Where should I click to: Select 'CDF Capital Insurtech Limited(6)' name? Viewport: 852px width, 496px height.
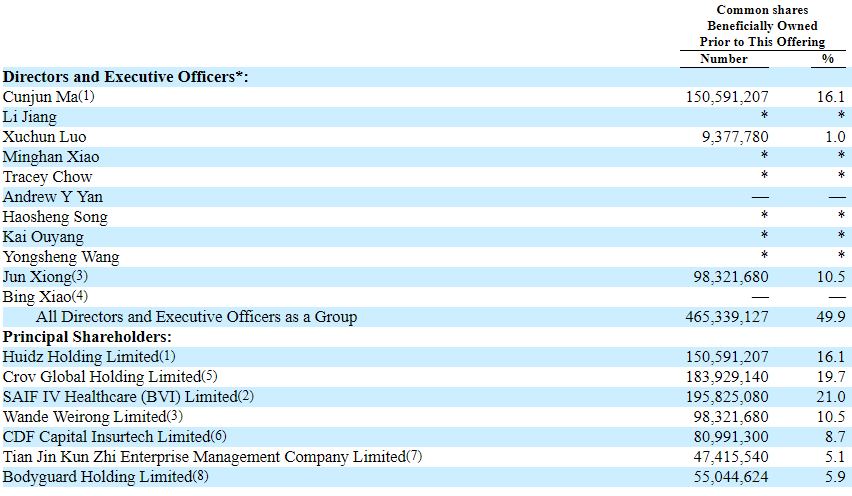[115, 437]
